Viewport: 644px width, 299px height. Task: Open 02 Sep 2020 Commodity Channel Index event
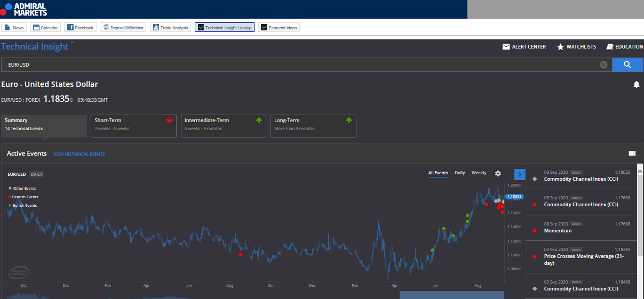click(581, 286)
